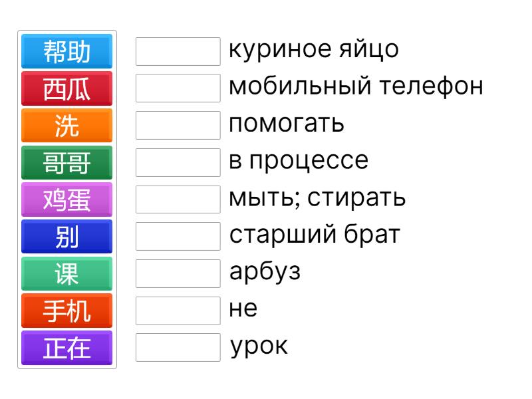Click the orange-red 手机 tile
Image resolution: width=532 pixels, height=399 pixels.
[x=66, y=311]
